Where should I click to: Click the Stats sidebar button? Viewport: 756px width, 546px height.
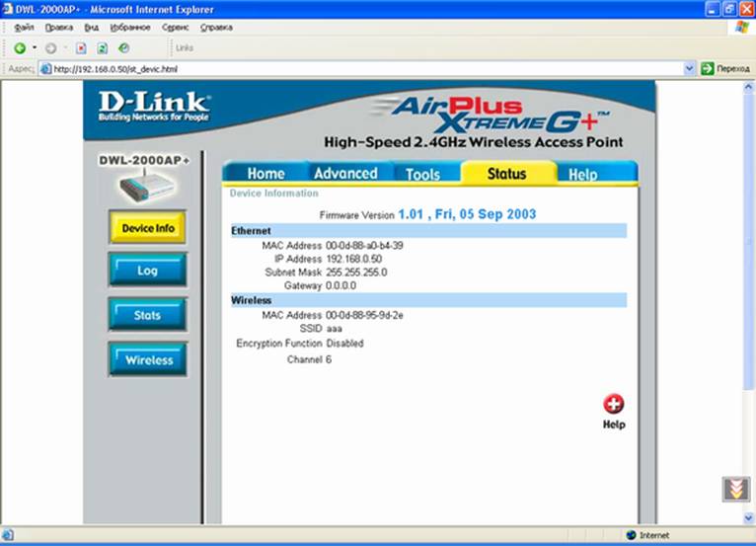[x=147, y=315]
